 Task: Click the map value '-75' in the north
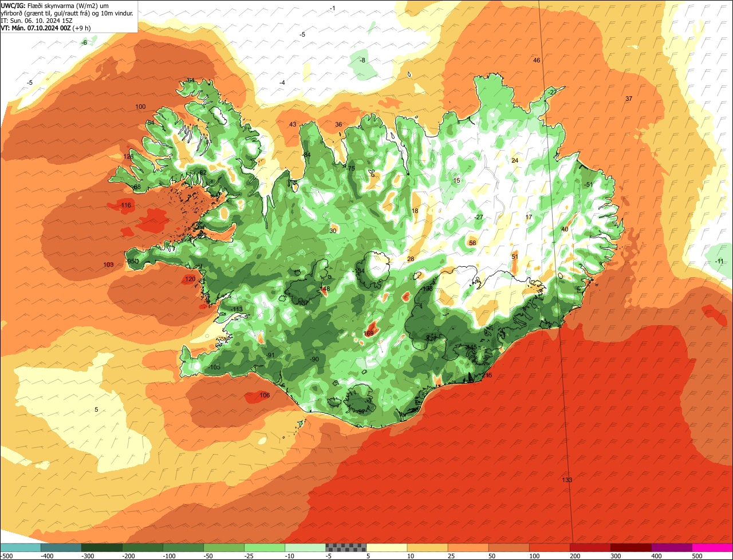pyautogui.click(x=351, y=168)
